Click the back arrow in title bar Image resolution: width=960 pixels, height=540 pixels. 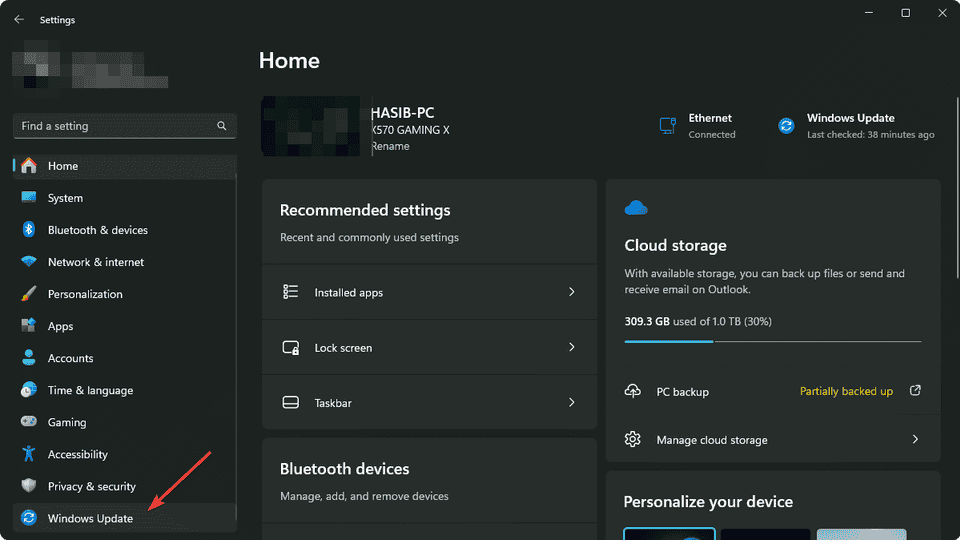19,20
